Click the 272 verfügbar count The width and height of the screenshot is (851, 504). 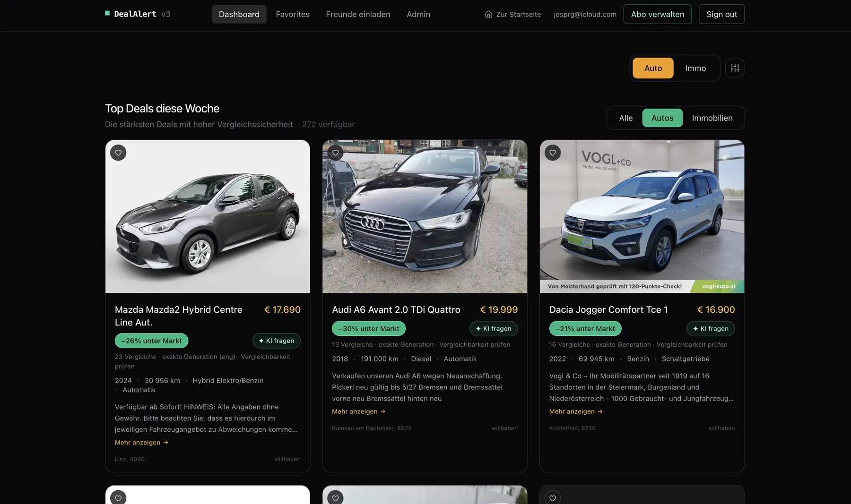coord(328,124)
